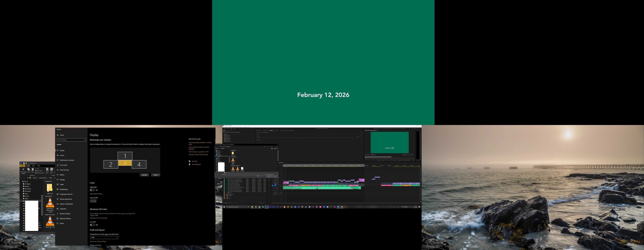The width and height of the screenshot is (644, 250).
Task: Click Premiere Pro icon in taskbar
Action: 266,207
